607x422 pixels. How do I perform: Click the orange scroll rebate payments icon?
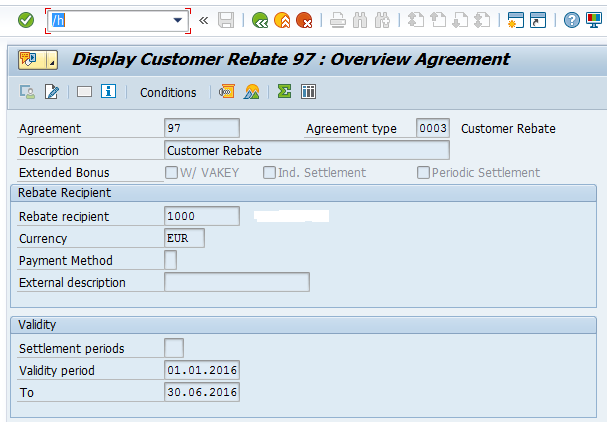[x=227, y=92]
